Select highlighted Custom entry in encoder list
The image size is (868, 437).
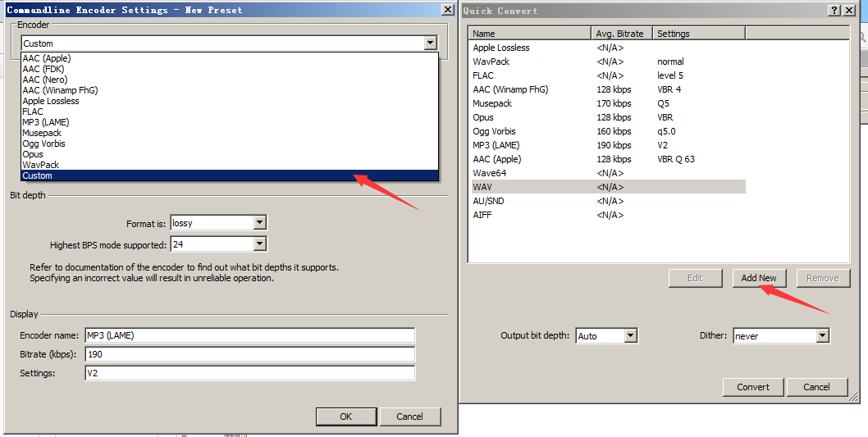[230, 175]
